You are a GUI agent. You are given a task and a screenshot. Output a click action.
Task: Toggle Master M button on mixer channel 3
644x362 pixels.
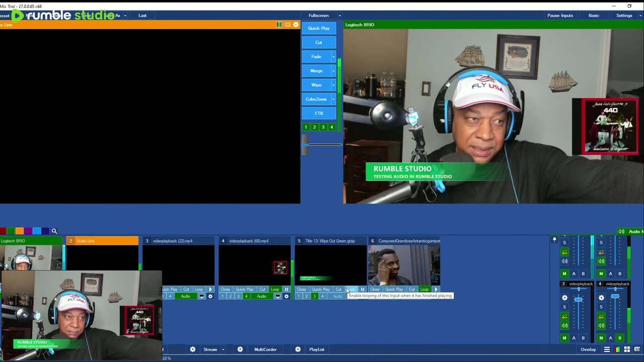565,338
